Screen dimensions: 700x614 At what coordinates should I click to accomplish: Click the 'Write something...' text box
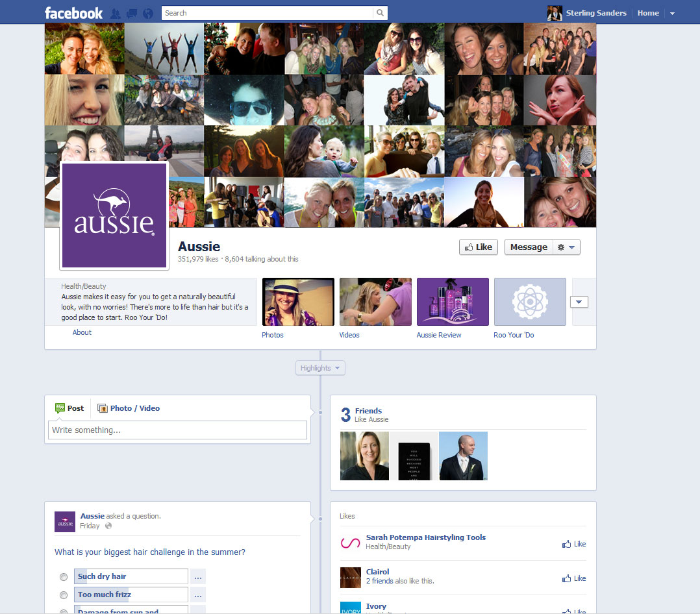[x=177, y=430]
